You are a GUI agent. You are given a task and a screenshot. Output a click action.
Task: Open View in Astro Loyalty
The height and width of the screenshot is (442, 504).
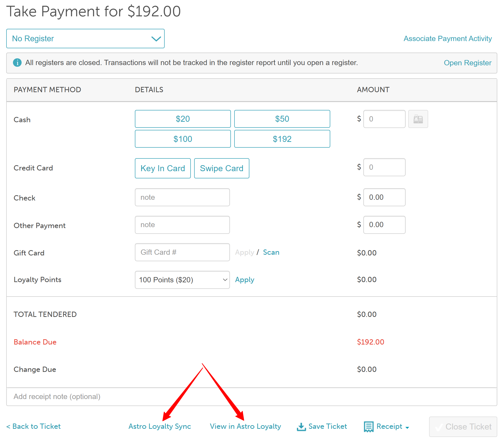[x=245, y=426]
